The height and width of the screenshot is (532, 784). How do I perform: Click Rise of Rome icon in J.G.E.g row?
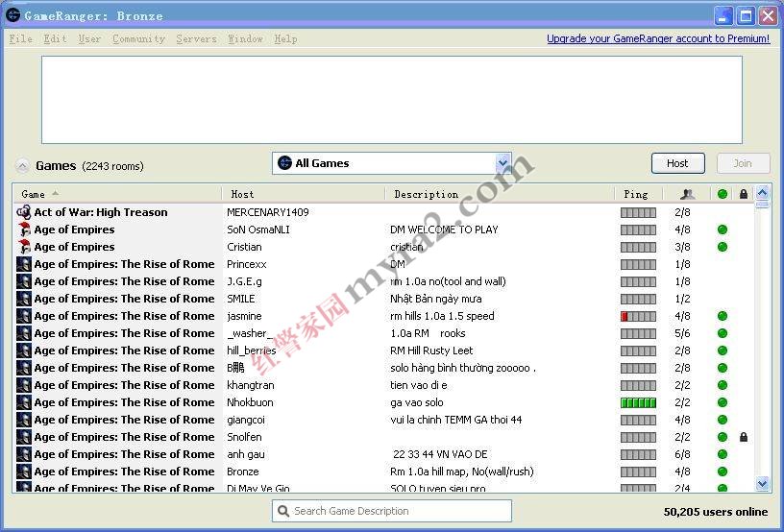[24, 281]
